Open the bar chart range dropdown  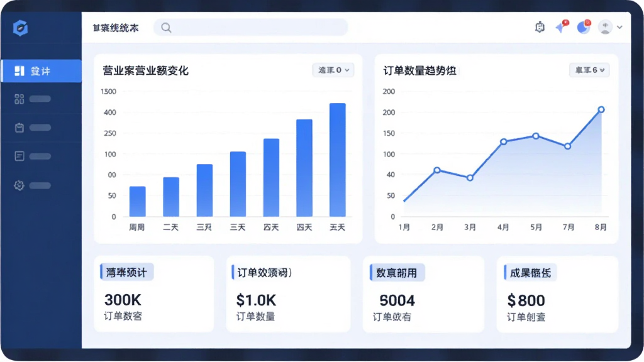pyautogui.click(x=333, y=70)
